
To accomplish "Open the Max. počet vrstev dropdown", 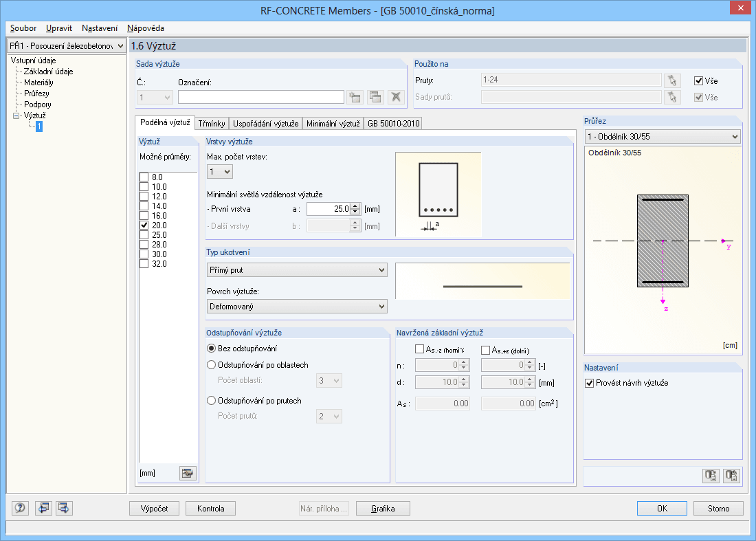I will tap(220, 172).
